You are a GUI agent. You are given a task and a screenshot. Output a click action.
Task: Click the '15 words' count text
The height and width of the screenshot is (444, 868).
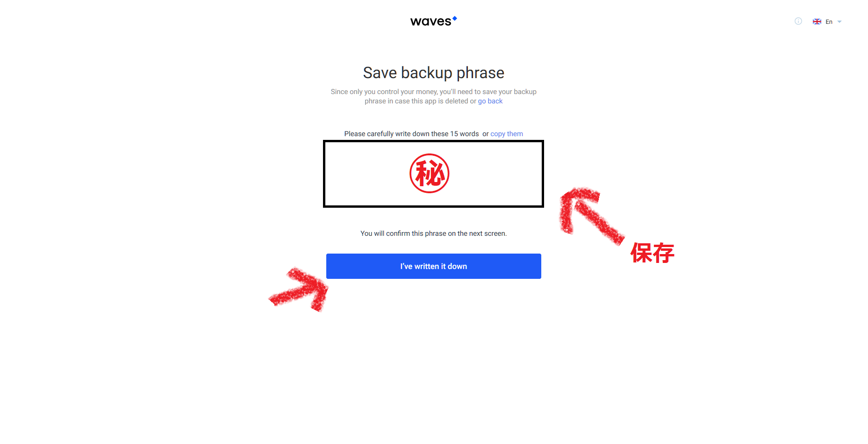(x=465, y=134)
